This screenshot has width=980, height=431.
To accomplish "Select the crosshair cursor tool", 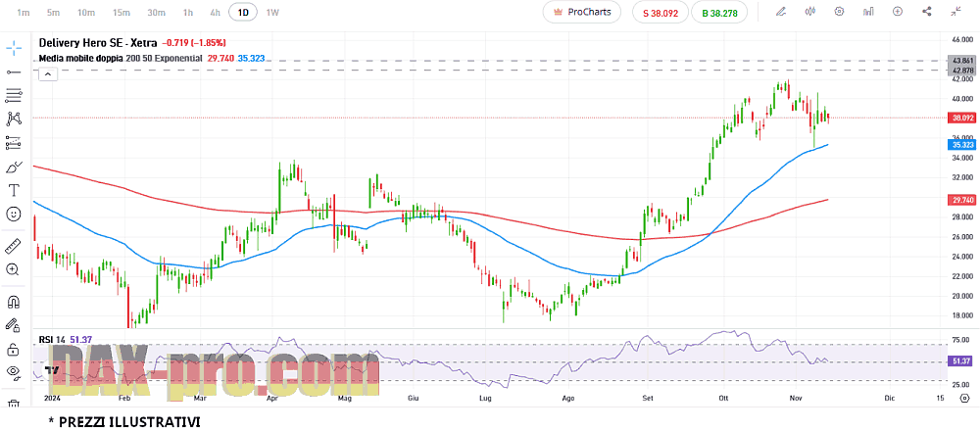I will click(14, 47).
